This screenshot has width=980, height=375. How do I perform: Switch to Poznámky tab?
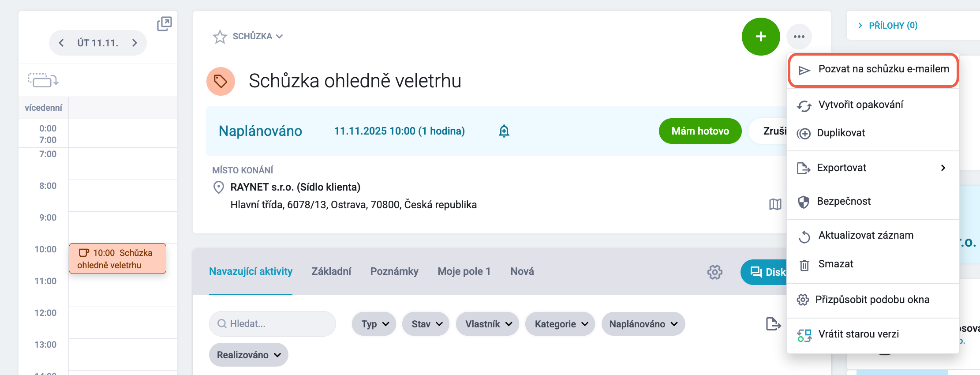[394, 272]
